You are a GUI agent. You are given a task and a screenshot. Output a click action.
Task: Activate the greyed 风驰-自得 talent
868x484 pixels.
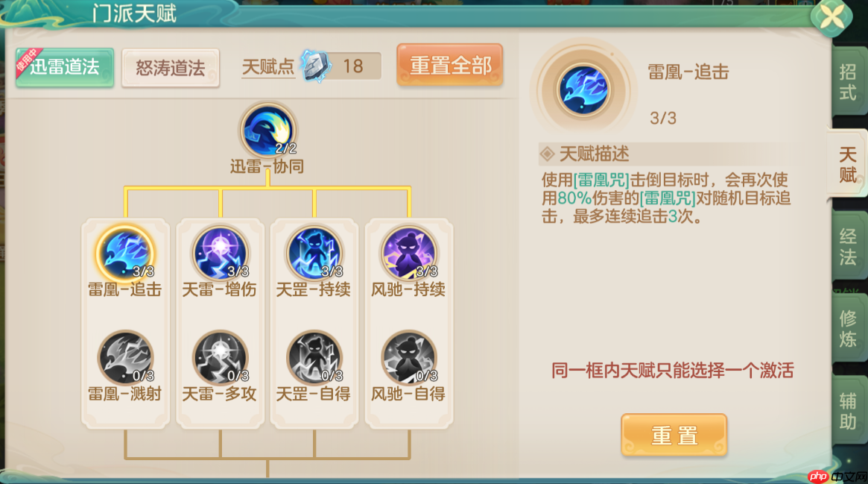(409, 358)
